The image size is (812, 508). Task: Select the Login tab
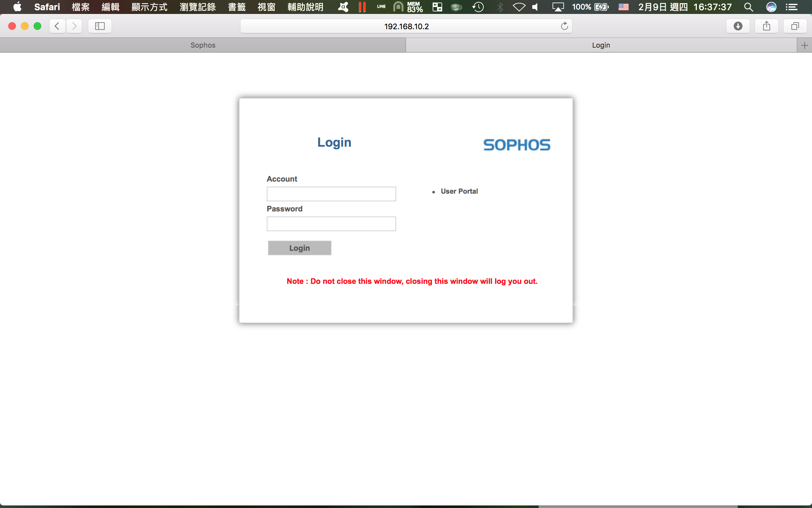[601, 45]
